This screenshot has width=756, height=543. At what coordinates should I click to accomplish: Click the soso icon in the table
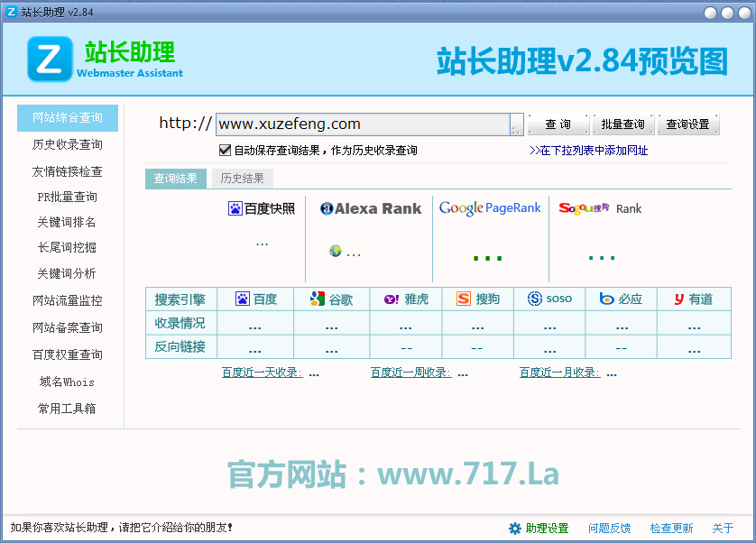535,299
